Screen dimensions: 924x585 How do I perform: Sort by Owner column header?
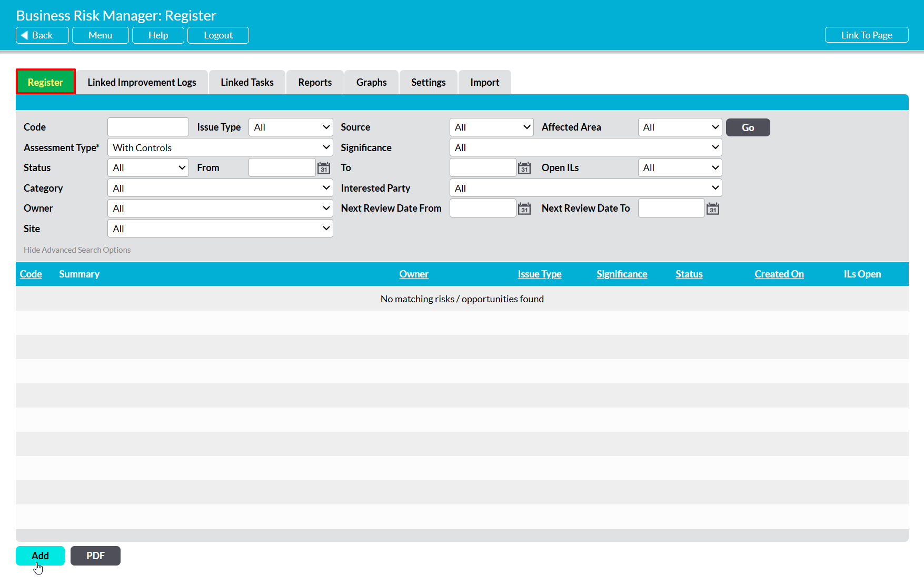(414, 274)
